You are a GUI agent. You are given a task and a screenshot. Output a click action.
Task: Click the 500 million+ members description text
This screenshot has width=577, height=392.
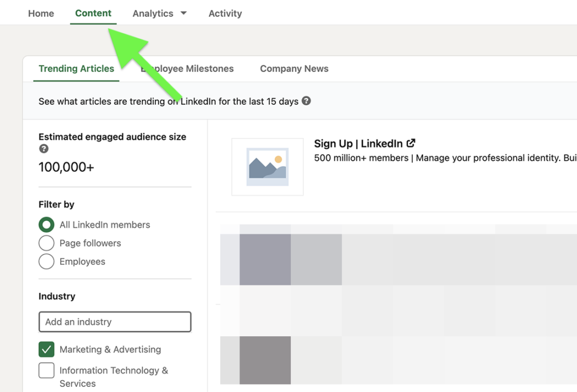[x=445, y=158]
